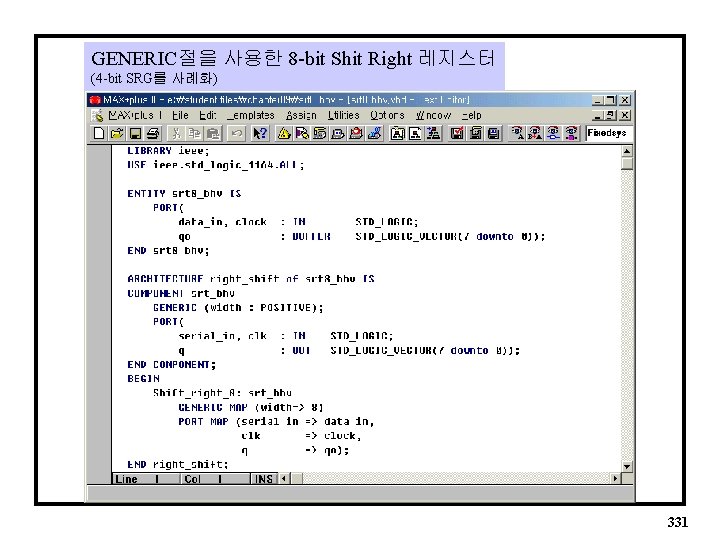The height and width of the screenshot is (540, 720).
Task: Restore the inner text editor document window
Action: 610,115
